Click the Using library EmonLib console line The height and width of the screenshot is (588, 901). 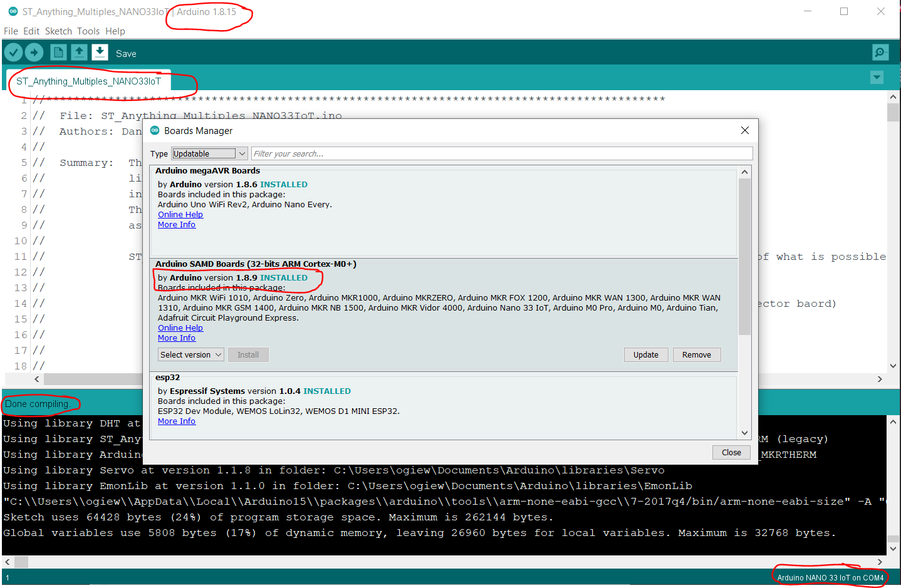click(348, 486)
